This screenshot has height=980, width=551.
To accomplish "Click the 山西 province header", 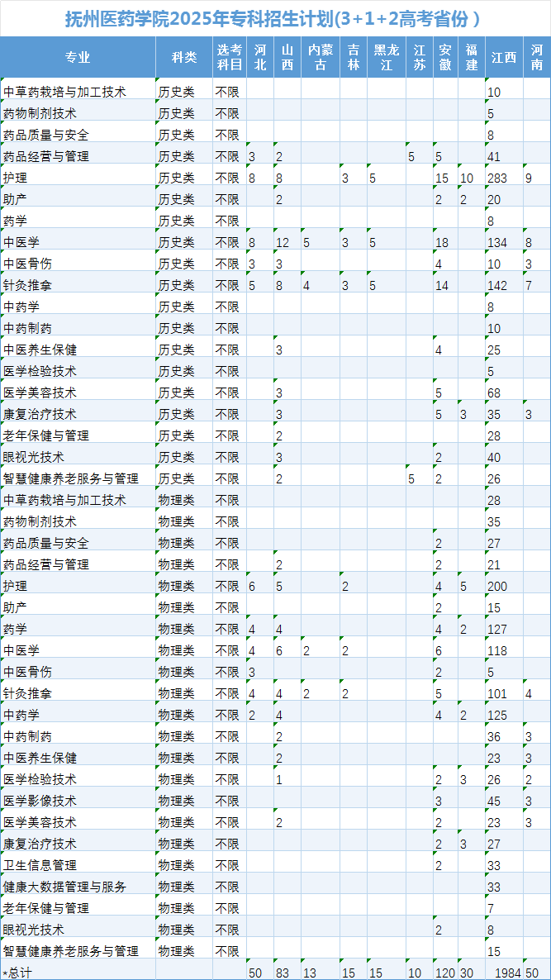I will pos(287,58).
